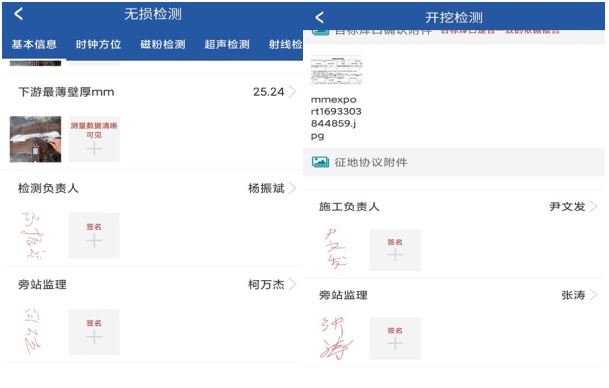The height and width of the screenshot is (388, 609).
Task: View the wall thickness measurement photo
Action: click(x=35, y=139)
